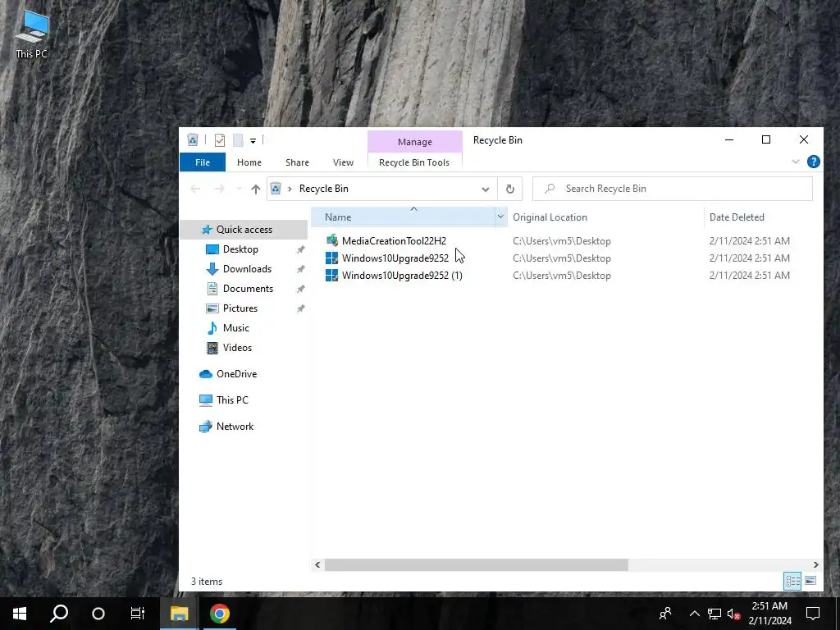This screenshot has width=840, height=630.
Task: Click the MediaCreationTool22H2 file icon
Action: (x=331, y=240)
